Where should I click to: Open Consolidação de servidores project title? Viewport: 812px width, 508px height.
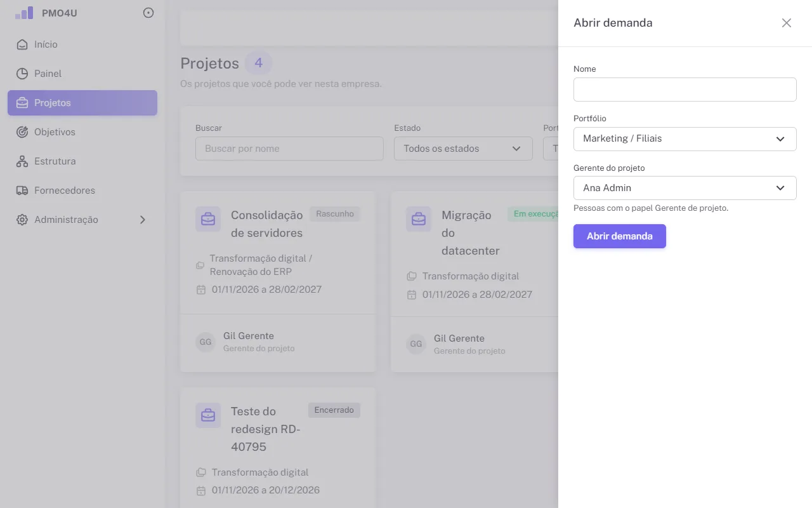point(267,224)
